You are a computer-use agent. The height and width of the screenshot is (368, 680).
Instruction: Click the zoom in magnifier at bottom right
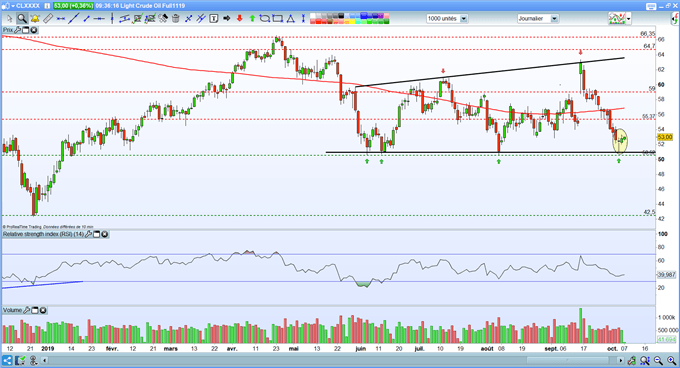(672, 360)
